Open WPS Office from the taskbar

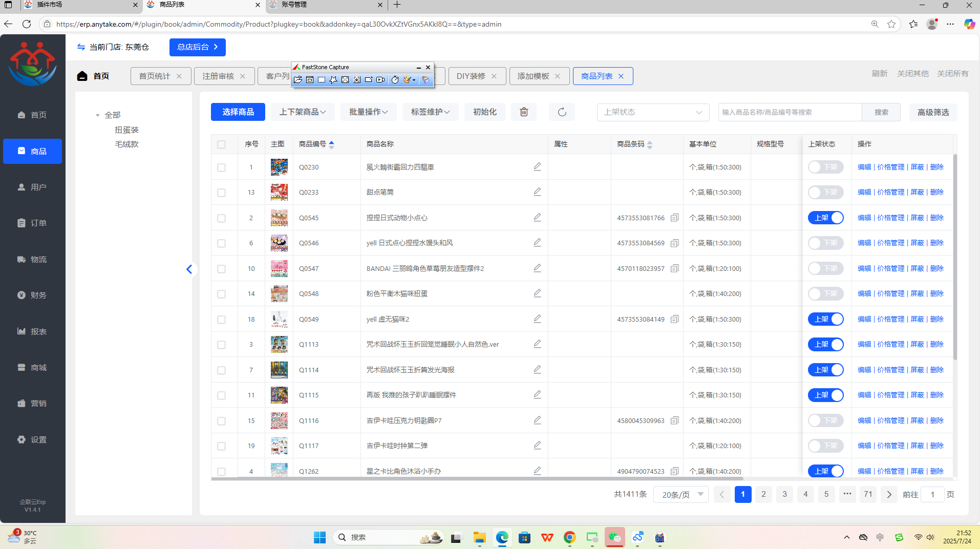pos(547,537)
